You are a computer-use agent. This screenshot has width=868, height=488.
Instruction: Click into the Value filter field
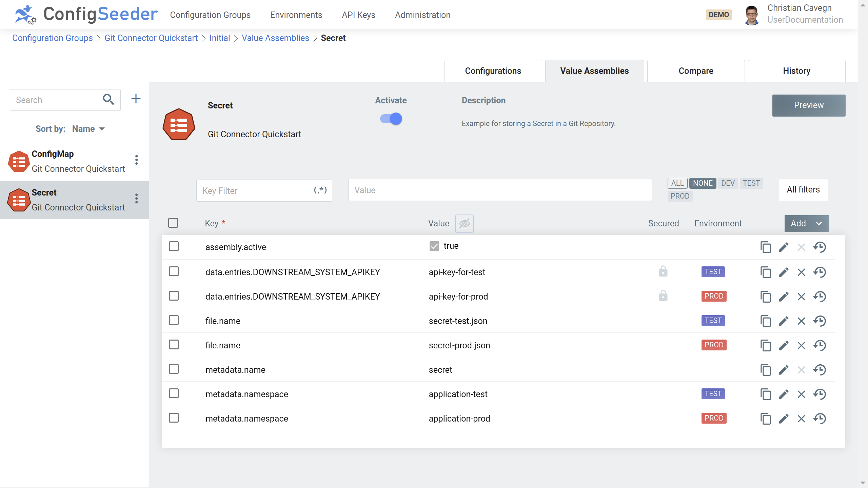point(500,190)
